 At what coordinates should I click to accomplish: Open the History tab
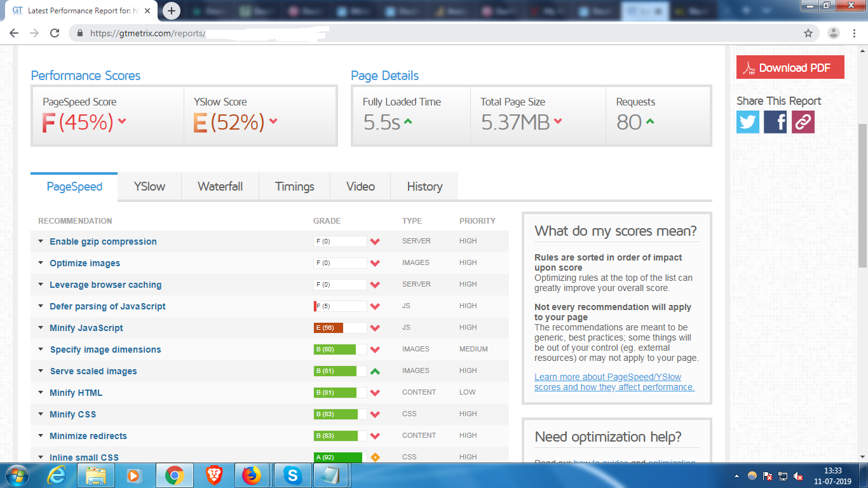[424, 187]
